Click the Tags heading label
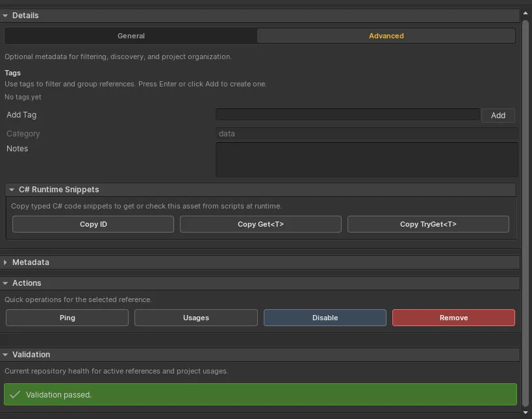Image resolution: width=532 pixels, height=419 pixels. pos(12,73)
